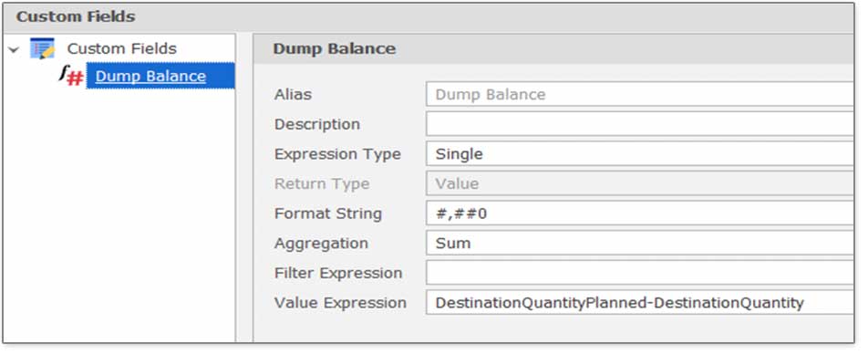Click the Aggregation property label
This screenshot has height=354, width=868.
[321, 244]
